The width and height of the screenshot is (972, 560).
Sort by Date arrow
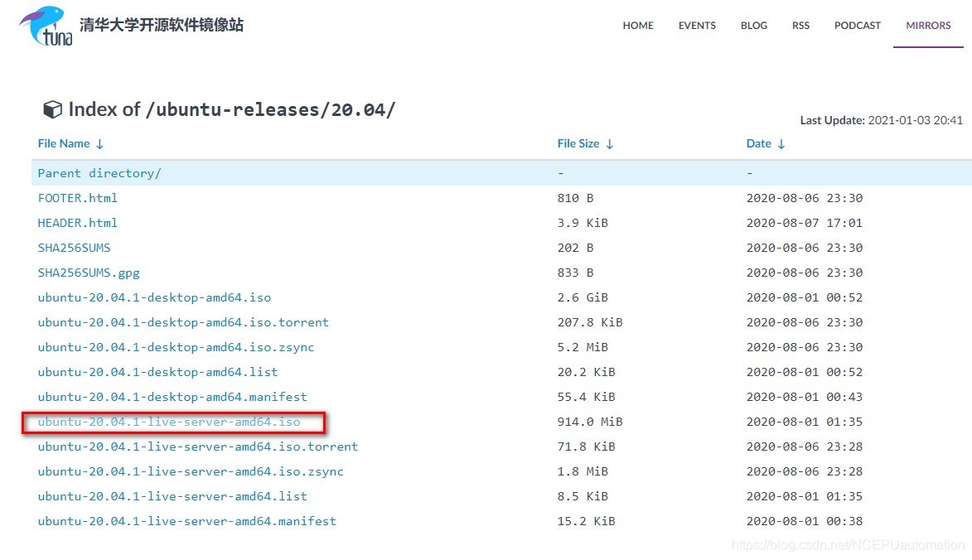click(781, 143)
